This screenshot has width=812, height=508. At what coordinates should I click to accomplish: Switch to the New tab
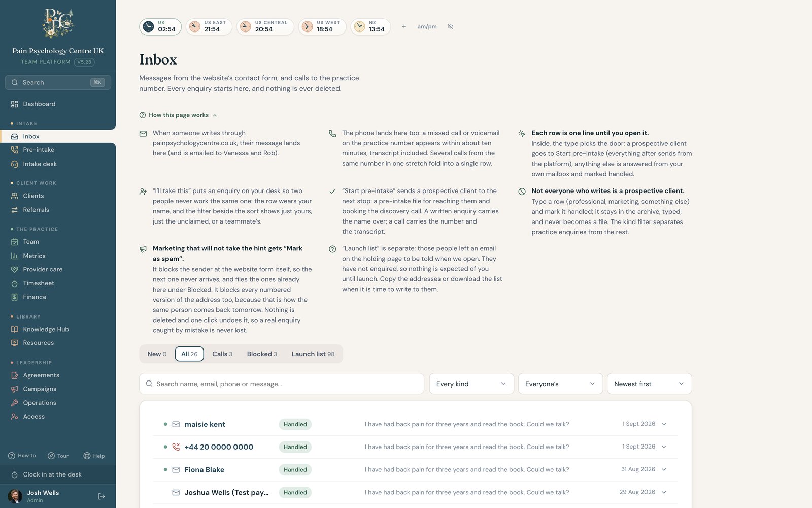point(157,354)
